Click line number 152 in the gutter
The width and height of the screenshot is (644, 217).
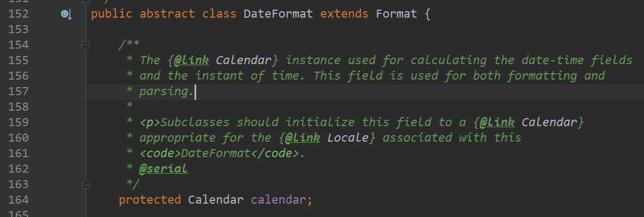18,14
